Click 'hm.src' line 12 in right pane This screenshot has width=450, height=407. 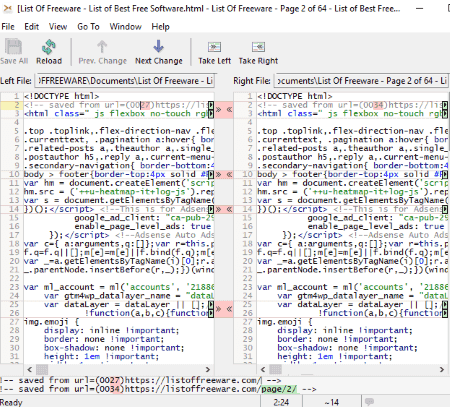pyautogui.click(x=352, y=192)
